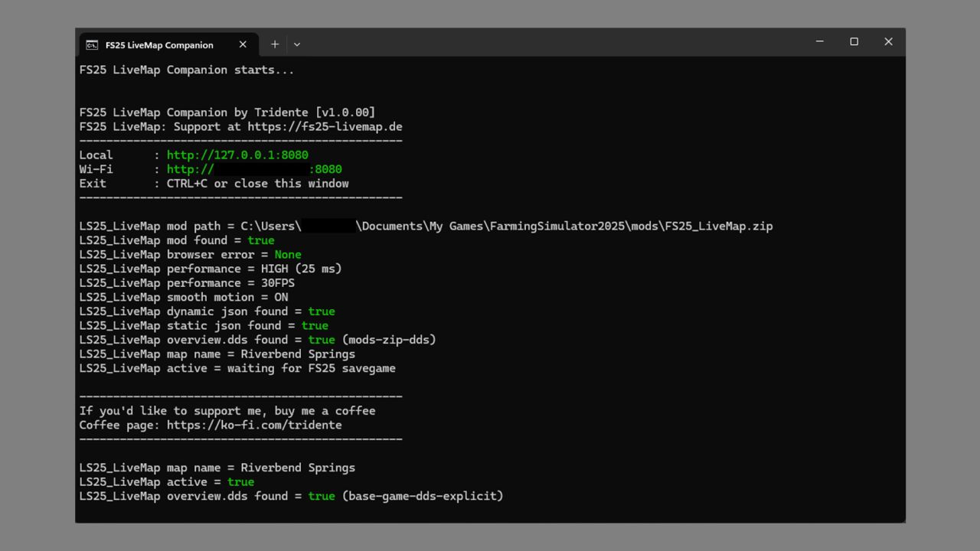Click the 'smooth motion = ON' line
The height and width of the screenshot is (551, 980).
pos(184,297)
